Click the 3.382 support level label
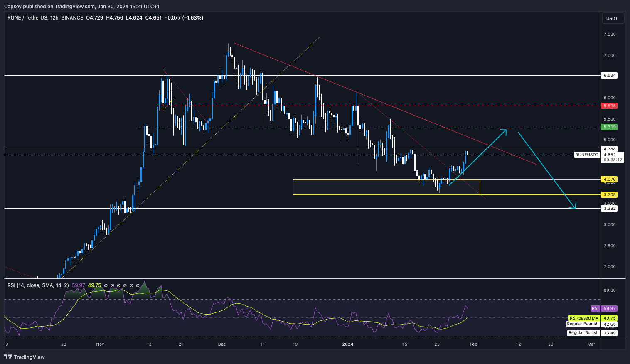 [610, 209]
